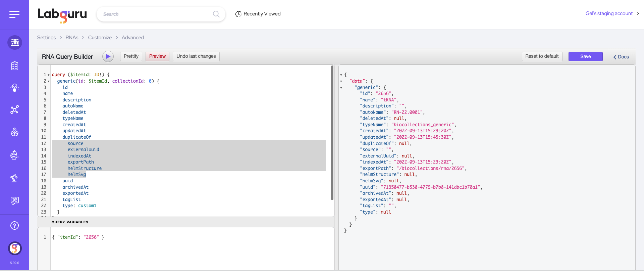
Task: Open the test tubes inventory sidebar icon
Action: click(15, 42)
